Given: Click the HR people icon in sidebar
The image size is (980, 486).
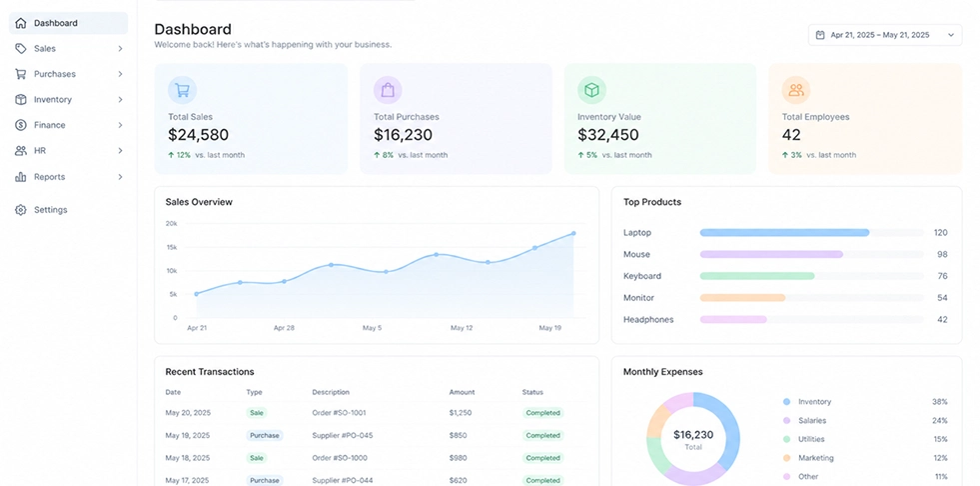Looking at the screenshot, I should coord(21,151).
